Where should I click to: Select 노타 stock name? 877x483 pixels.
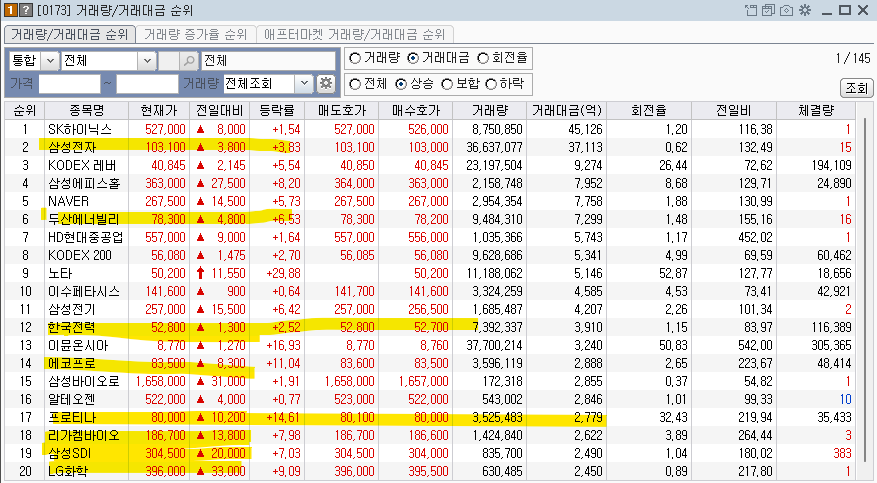60,273
